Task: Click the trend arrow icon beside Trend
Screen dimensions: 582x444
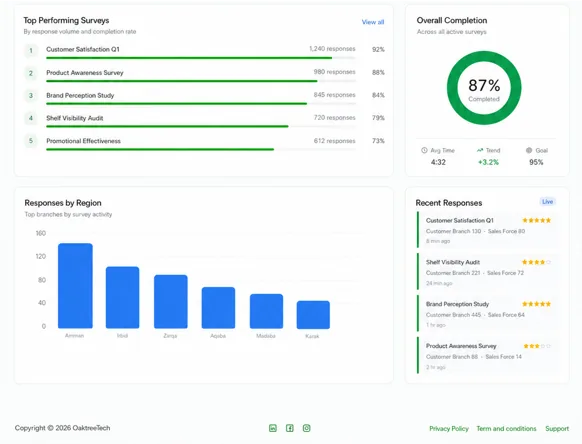Action: coord(480,150)
